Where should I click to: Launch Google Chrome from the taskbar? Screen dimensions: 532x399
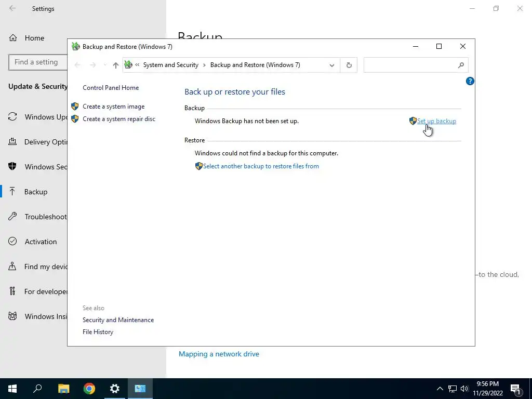[x=89, y=389]
